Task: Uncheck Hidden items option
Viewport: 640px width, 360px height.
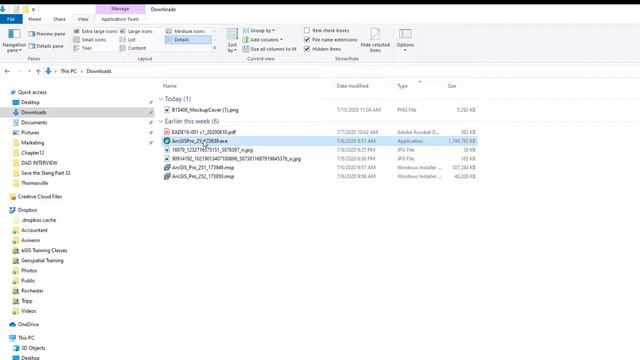Action: point(307,49)
